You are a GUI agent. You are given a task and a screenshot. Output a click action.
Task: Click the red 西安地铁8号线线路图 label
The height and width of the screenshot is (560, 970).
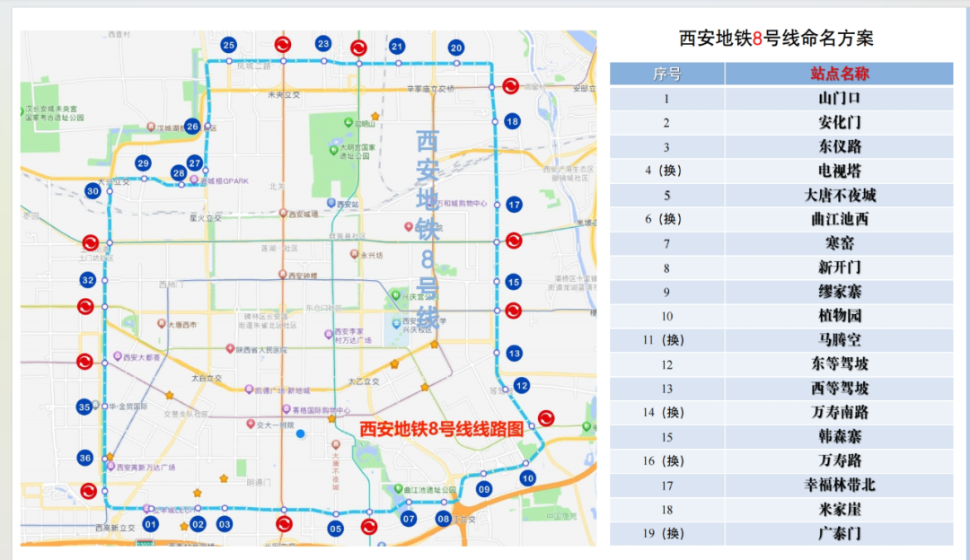coord(442,429)
